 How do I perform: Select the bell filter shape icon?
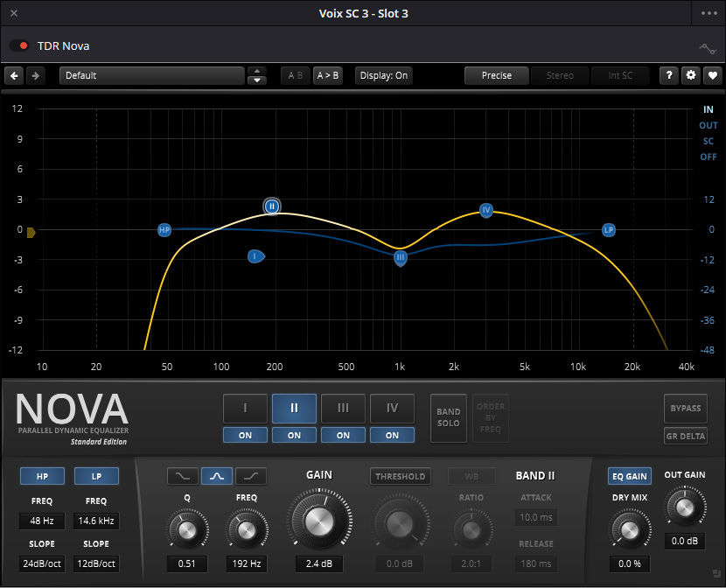tap(217, 476)
